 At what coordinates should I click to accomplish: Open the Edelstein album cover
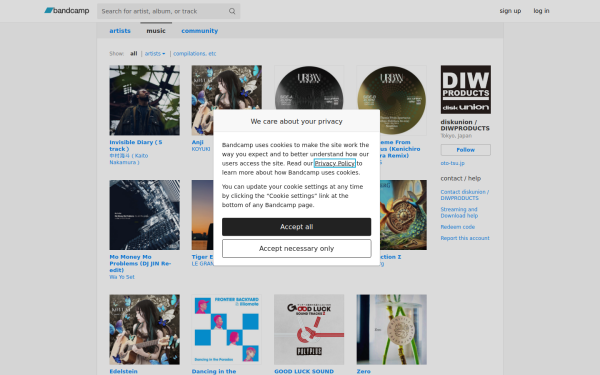click(x=144, y=329)
